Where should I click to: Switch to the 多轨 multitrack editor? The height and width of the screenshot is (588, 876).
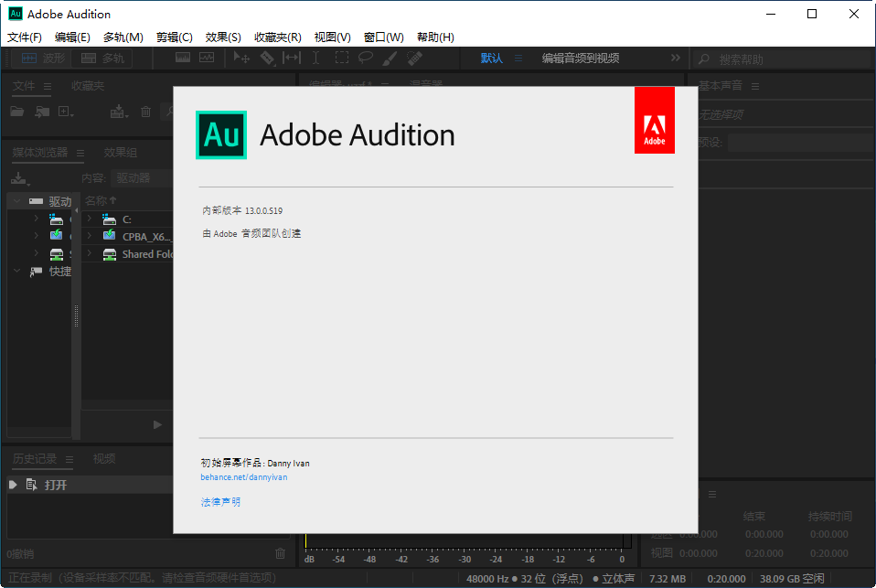102,59
